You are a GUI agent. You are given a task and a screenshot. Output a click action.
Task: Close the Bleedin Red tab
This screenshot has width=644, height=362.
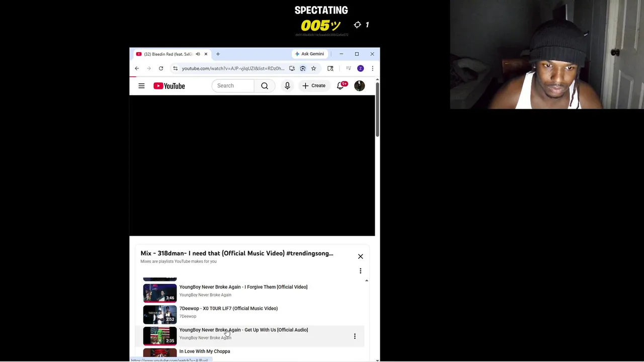click(x=206, y=54)
